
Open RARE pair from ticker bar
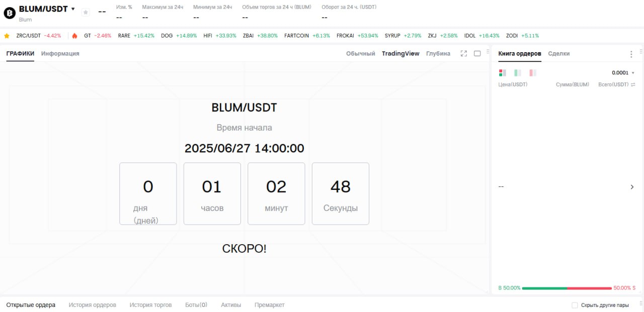click(136, 36)
